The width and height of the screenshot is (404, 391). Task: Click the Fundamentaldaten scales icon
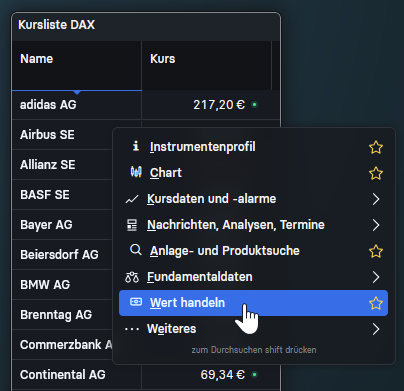click(x=132, y=277)
